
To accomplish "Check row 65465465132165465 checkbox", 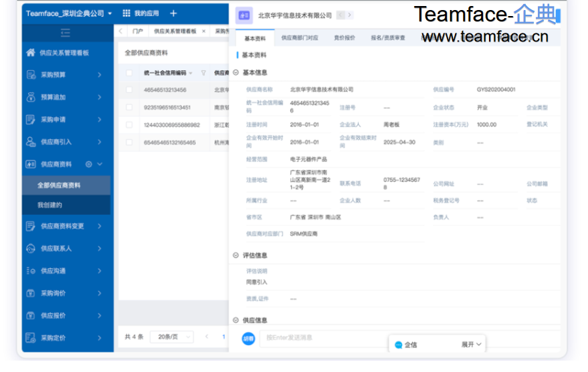I will coord(129,143).
